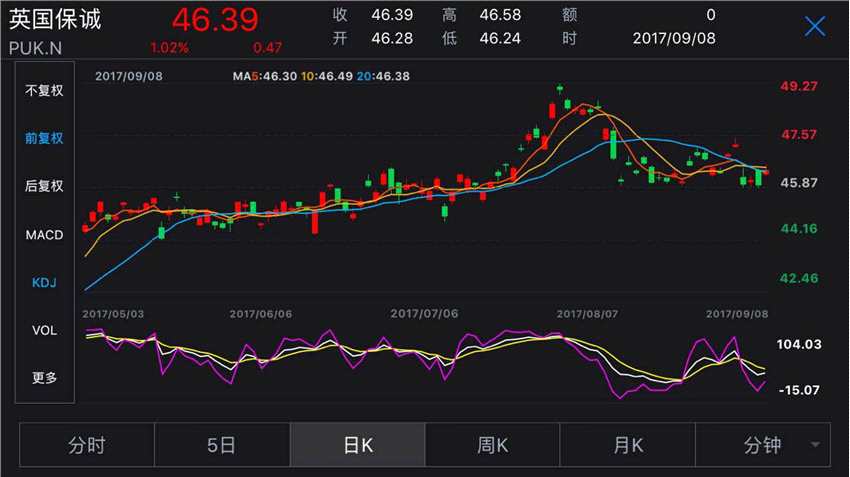Open the 5日 tab

click(222, 445)
